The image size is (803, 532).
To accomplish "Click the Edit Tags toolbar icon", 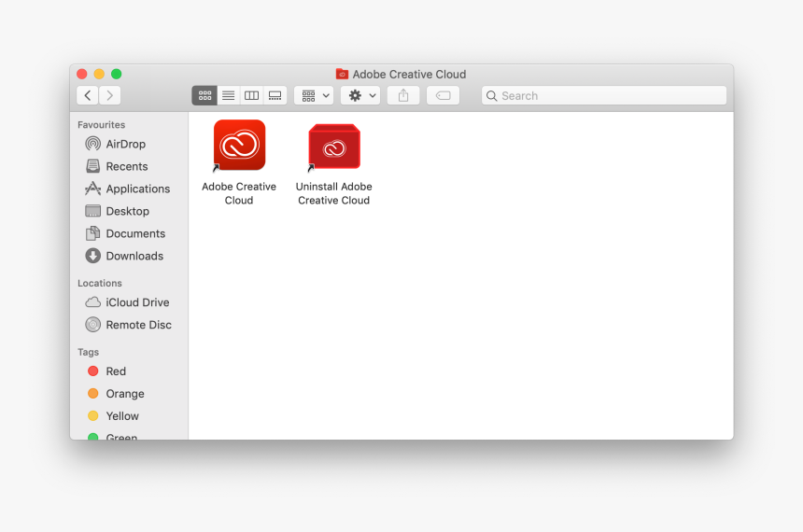I will point(443,95).
